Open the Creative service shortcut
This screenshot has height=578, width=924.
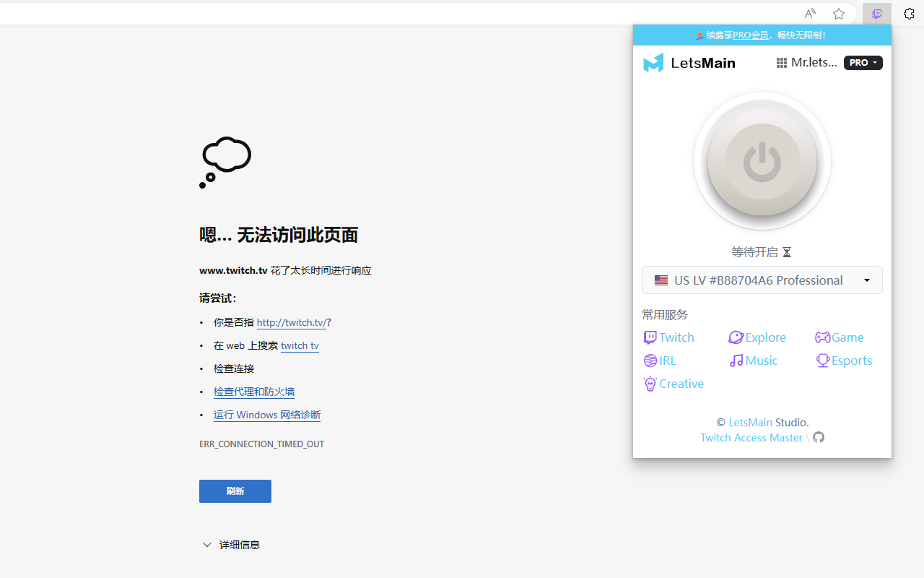click(674, 384)
